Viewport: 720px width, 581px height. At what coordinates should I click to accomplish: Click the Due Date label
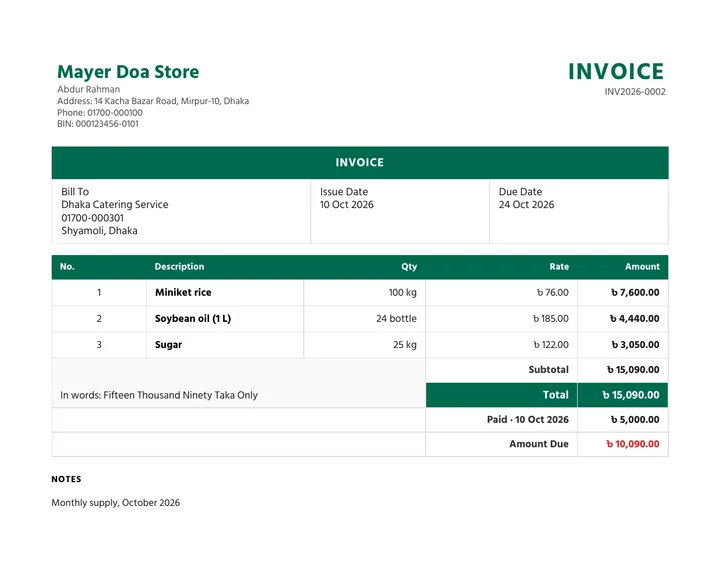[x=520, y=192]
